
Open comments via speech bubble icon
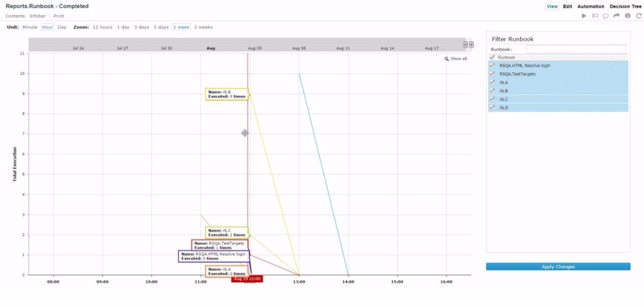tap(605, 16)
